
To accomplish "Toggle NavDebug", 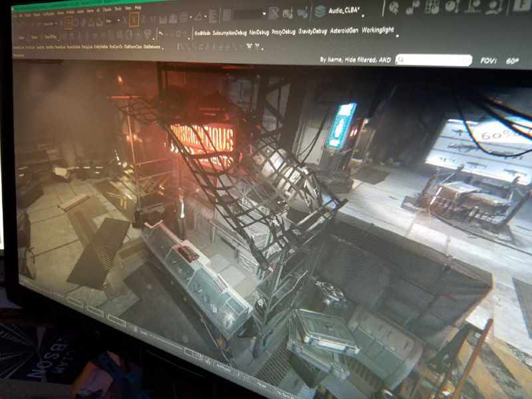I will (x=259, y=32).
